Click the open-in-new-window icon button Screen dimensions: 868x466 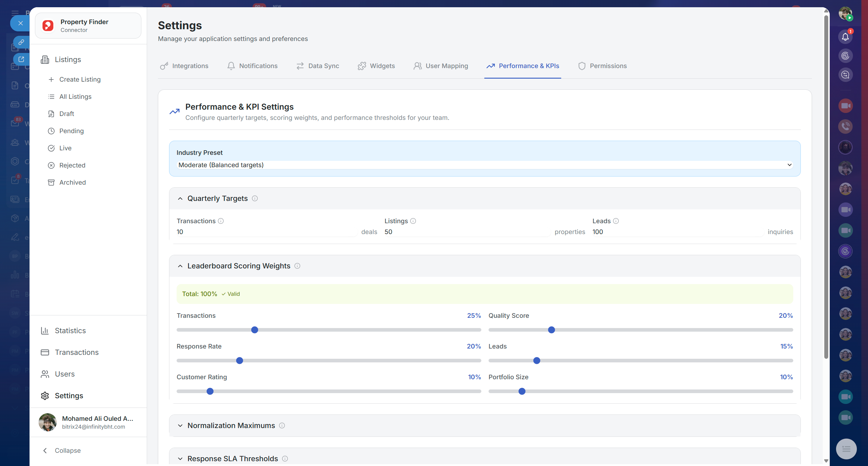[x=21, y=59]
